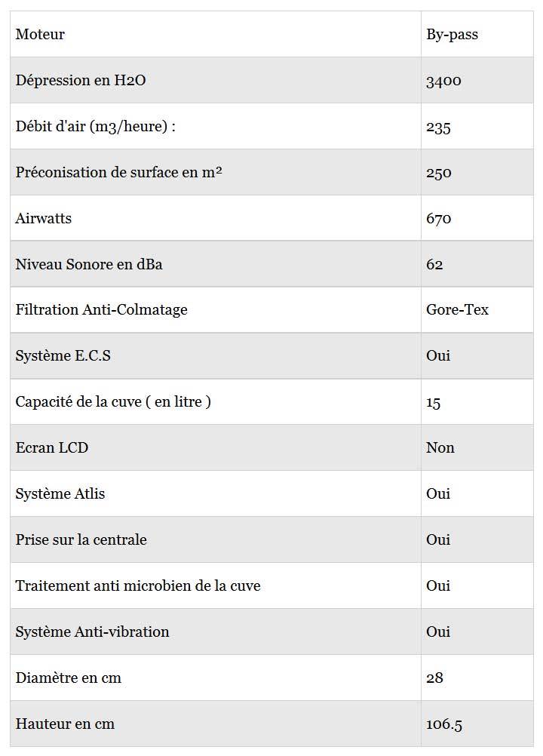The image size is (543, 756).
Task: Click Préconisation de surface en m² label
Action: pyautogui.click(x=118, y=173)
